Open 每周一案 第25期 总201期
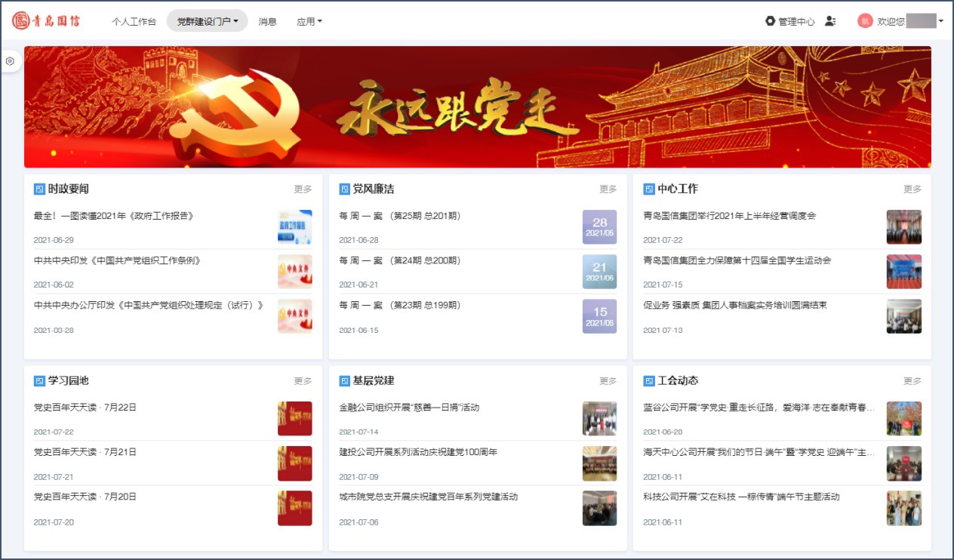 [x=399, y=216]
